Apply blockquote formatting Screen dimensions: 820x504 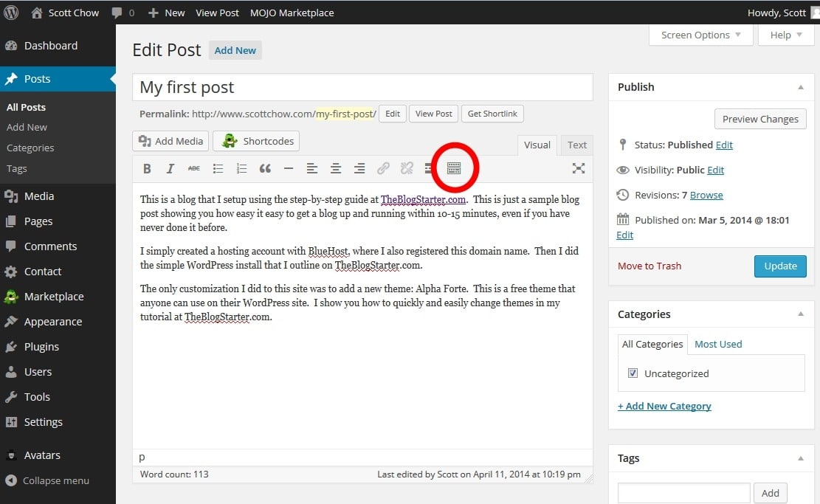pyautogui.click(x=265, y=168)
